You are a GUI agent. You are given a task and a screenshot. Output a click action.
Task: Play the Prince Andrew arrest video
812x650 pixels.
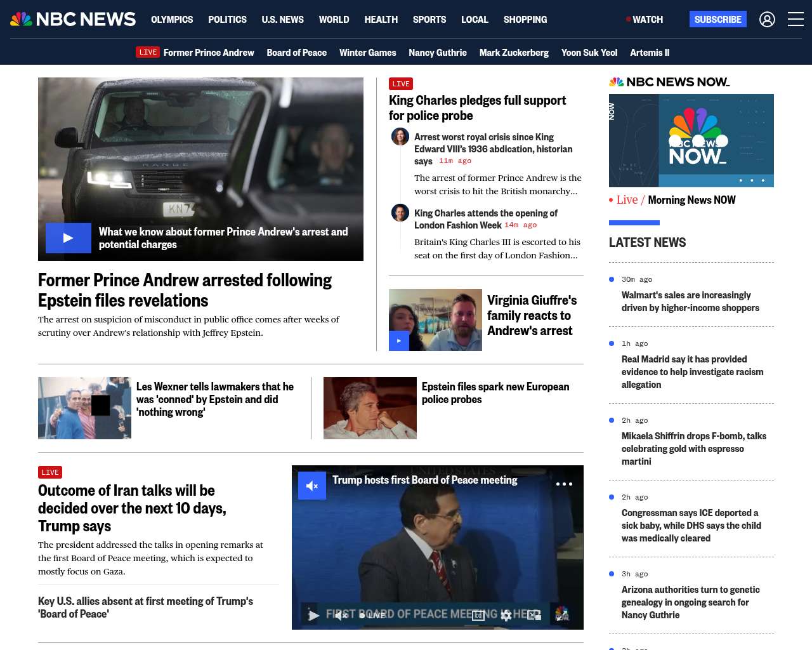[69, 238]
